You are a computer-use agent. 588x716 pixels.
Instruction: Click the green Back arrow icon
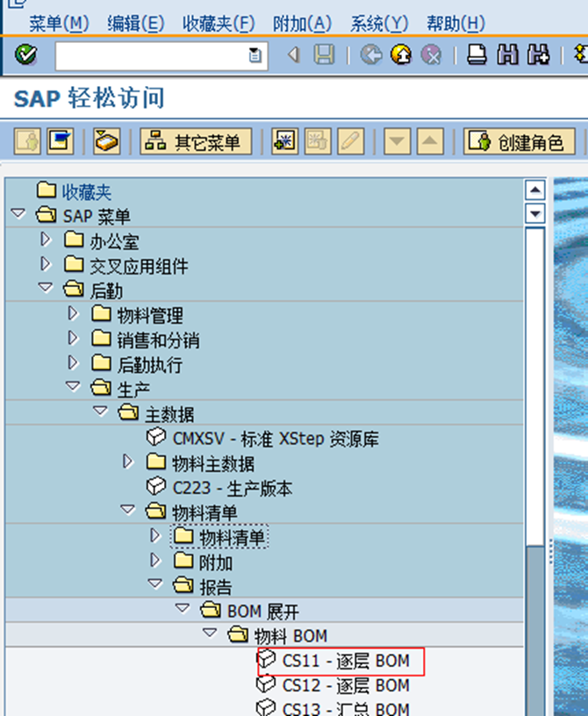point(371,54)
